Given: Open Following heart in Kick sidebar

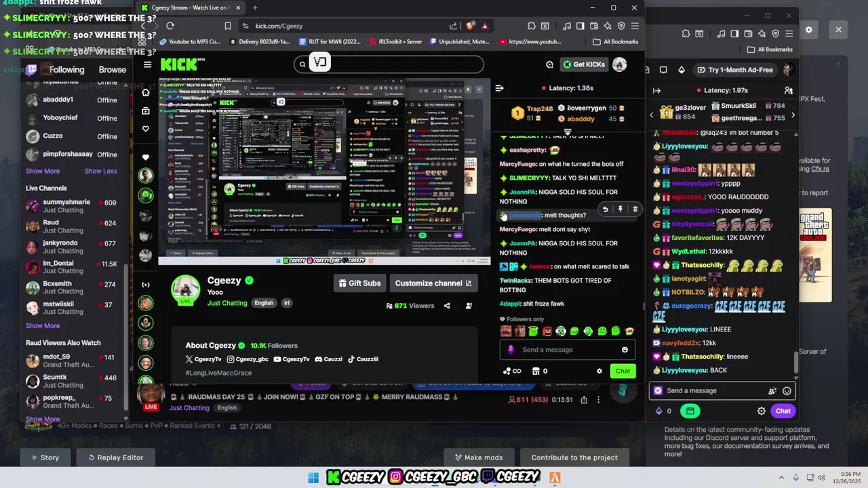Looking at the screenshot, I should [146, 129].
